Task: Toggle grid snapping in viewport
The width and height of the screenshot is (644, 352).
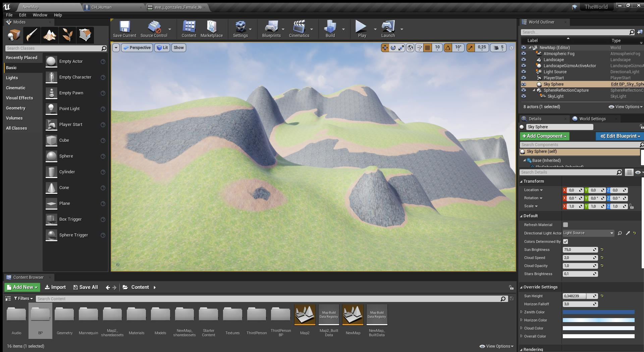Action: 427,48
